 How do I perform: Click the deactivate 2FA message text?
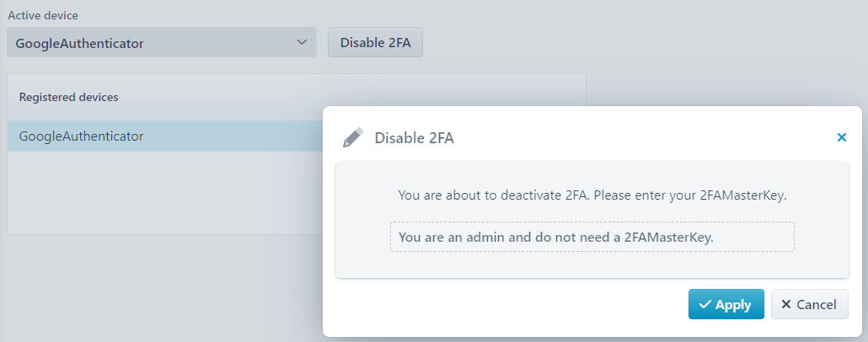(592, 195)
